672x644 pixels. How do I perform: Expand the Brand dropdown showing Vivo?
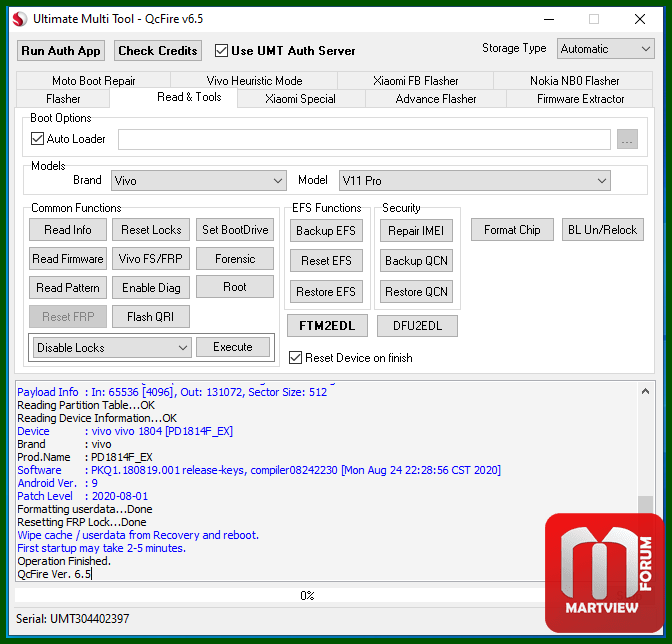(x=198, y=181)
